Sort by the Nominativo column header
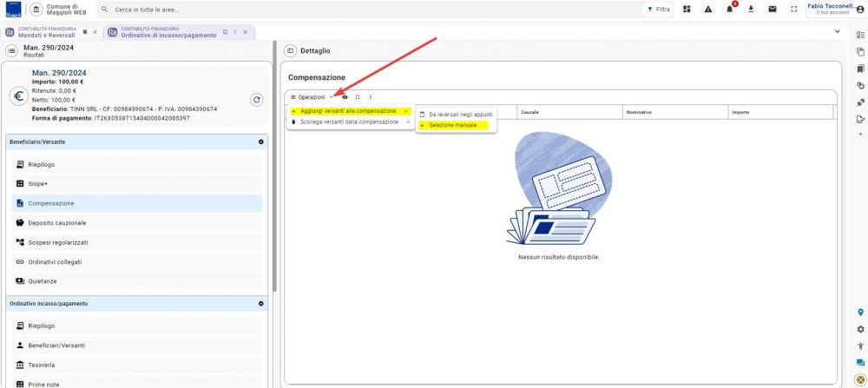Viewport: 868px width, 388px height. point(674,112)
